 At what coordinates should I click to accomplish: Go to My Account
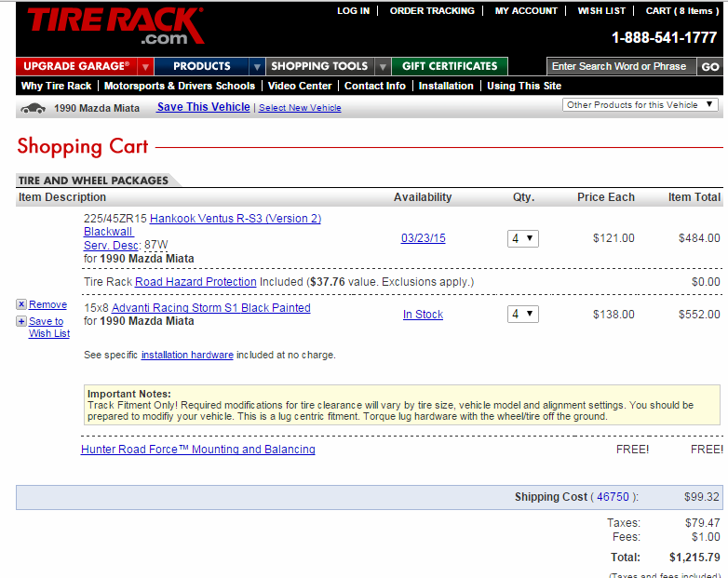click(x=526, y=10)
